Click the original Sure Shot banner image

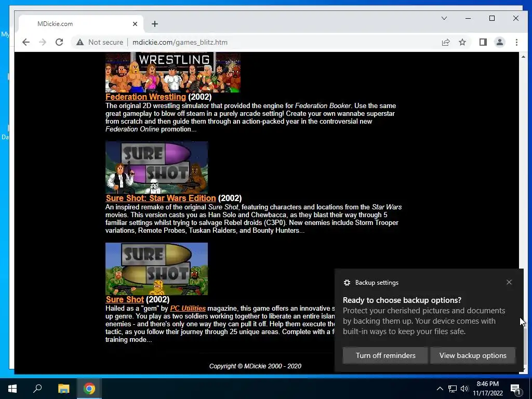pyautogui.click(x=156, y=269)
